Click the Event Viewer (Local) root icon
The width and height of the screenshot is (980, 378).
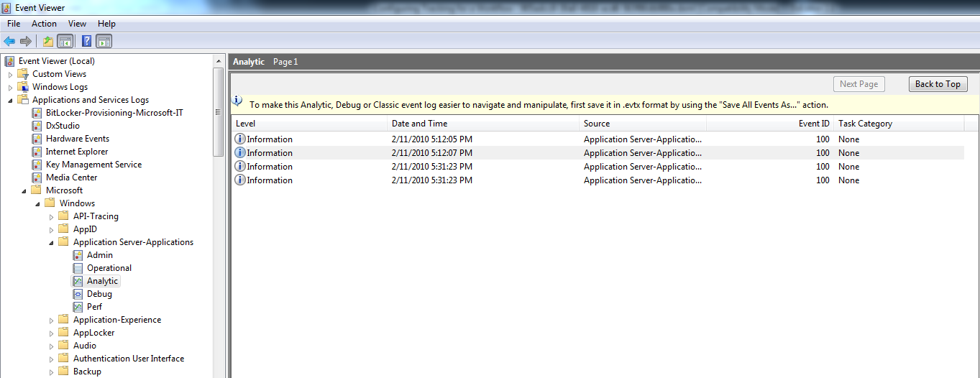point(9,61)
